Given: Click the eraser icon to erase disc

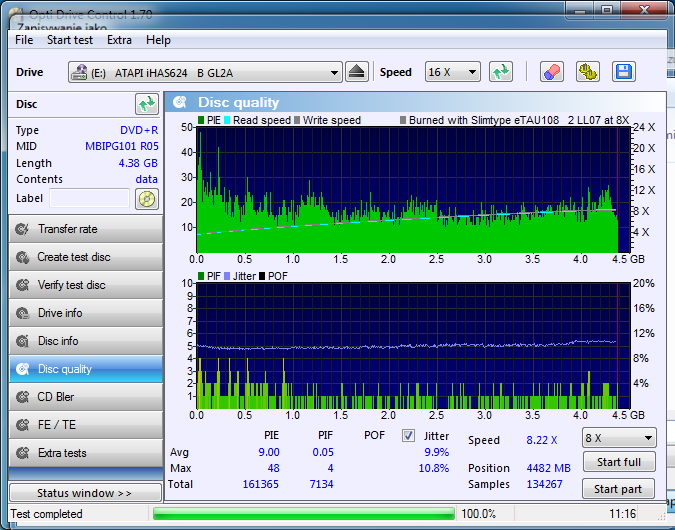Looking at the screenshot, I should coord(551,72).
